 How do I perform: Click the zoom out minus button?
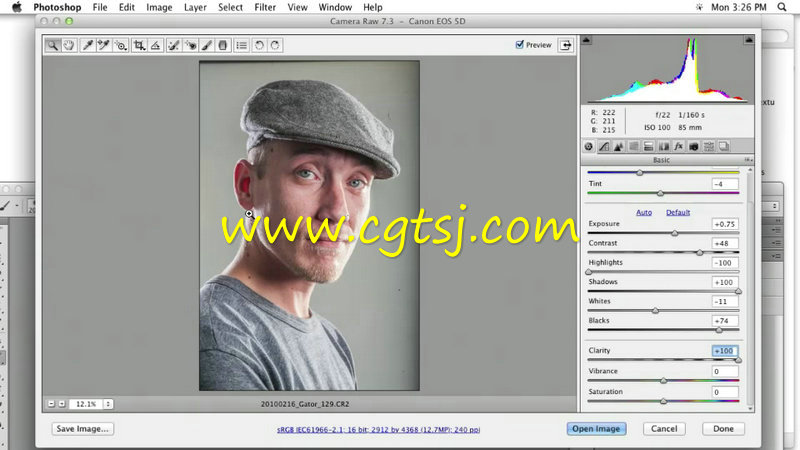click(x=51, y=404)
